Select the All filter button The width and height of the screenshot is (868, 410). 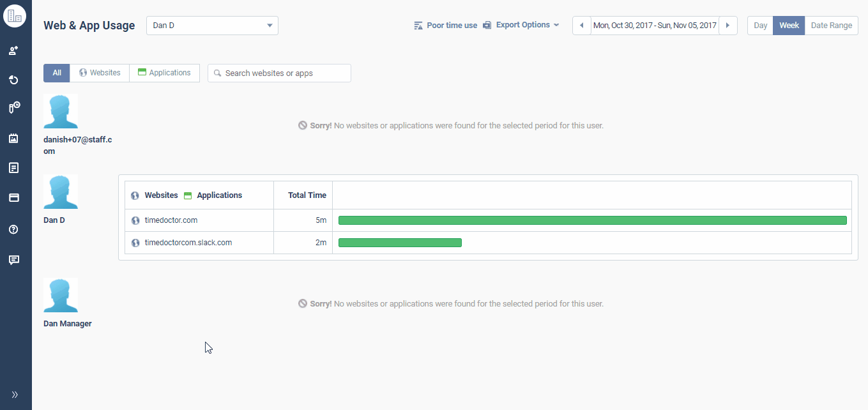tap(56, 72)
